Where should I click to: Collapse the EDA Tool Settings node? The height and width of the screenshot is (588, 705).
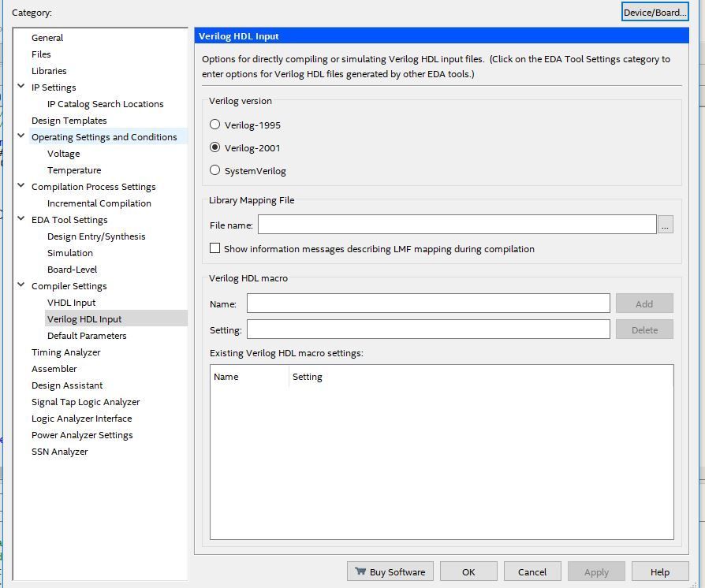coord(21,219)
